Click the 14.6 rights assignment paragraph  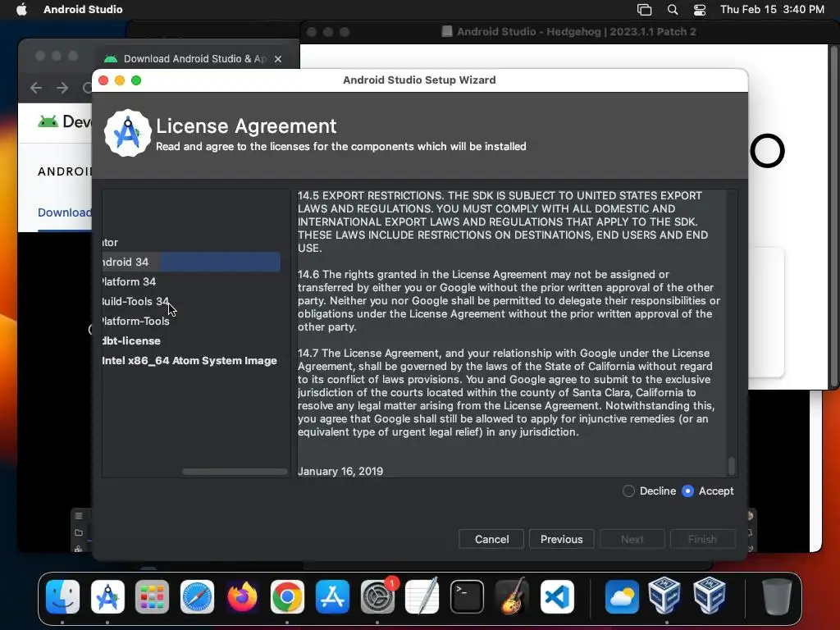(x=509, y=300)
